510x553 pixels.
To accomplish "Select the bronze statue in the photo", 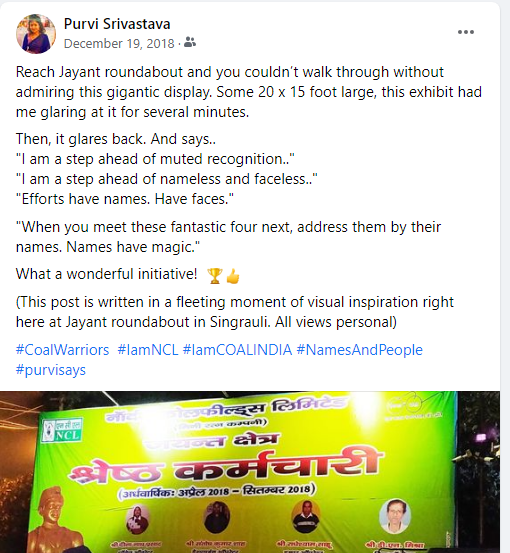I will [53, 520].
